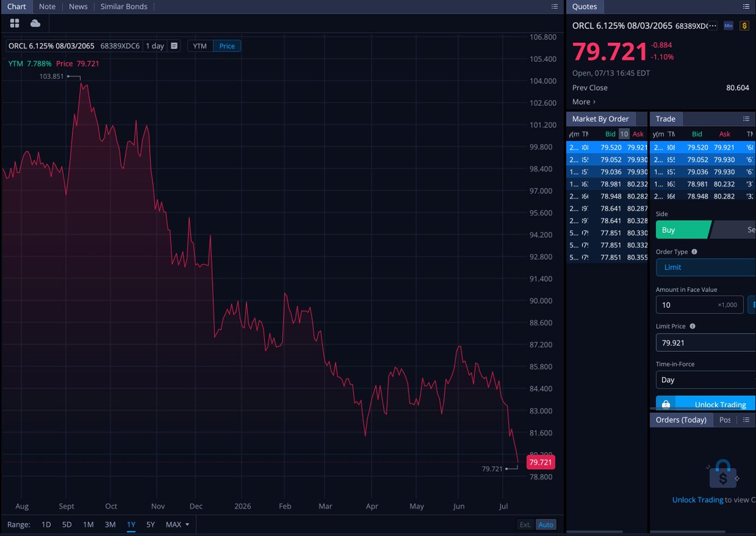The width and height of the screenshot is (756, 536).
Task: Switch chart to Price view
Action: pyautogui.click(x=227, y=46)
